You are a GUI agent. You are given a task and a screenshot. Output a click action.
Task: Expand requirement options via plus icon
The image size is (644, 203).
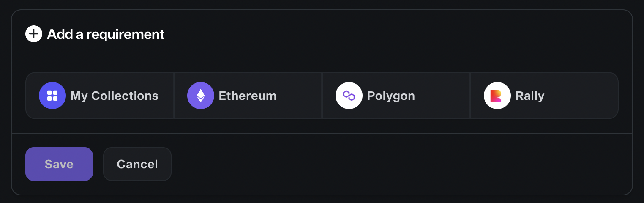34,34
